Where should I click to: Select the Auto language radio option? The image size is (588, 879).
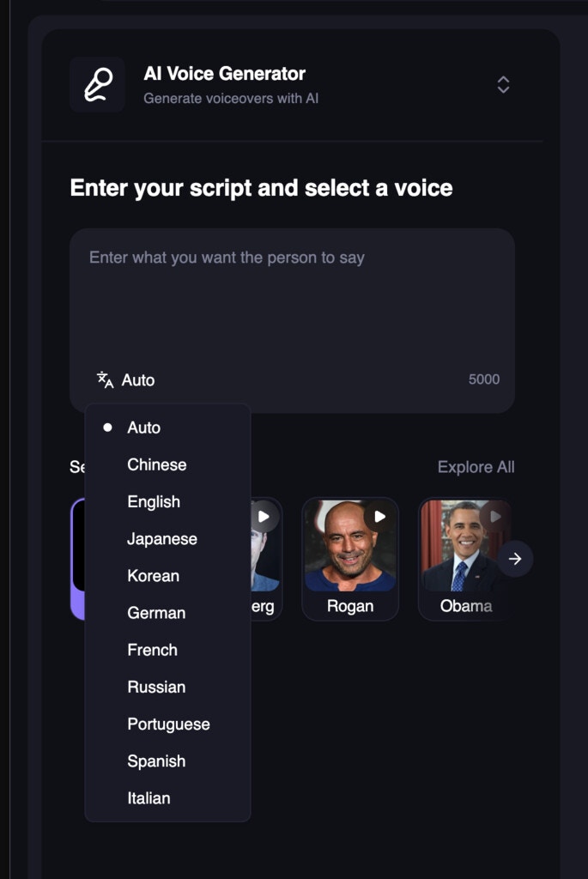[145, 427]
